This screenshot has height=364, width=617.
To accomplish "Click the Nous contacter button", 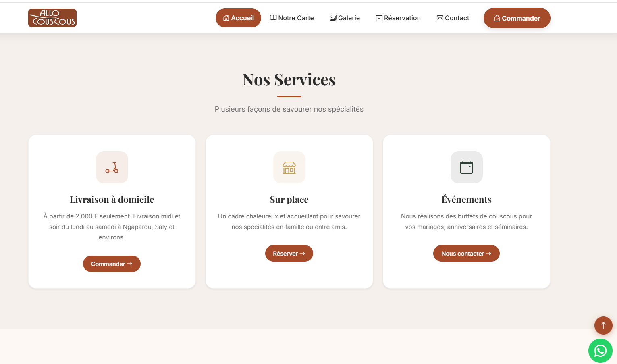I will click(x=466, y=254).
